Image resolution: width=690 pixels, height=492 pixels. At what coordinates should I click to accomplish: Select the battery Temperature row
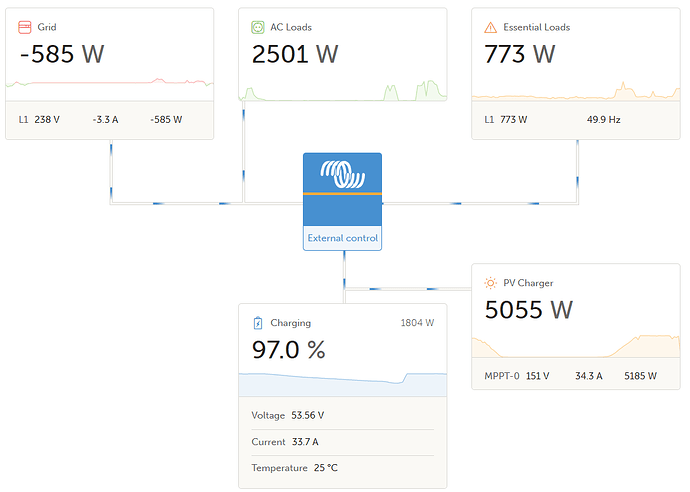[342, 468]
